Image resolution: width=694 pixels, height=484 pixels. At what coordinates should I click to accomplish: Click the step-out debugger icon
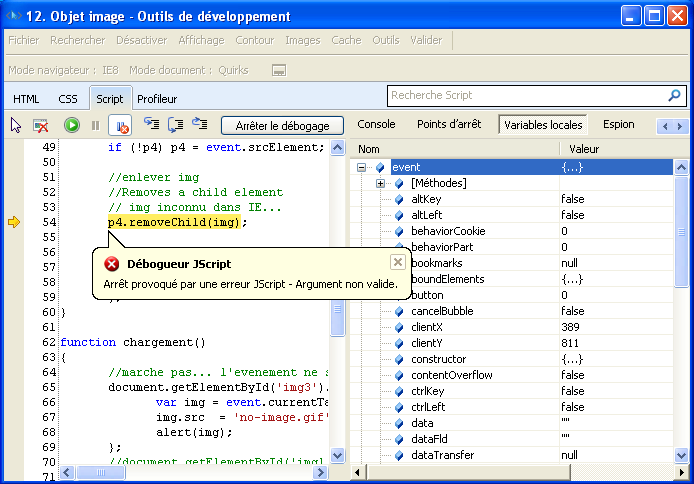(x=200, y=124)
